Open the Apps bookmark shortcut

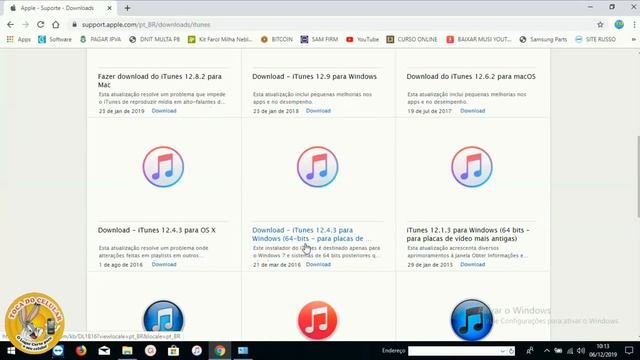click(19, 40)
